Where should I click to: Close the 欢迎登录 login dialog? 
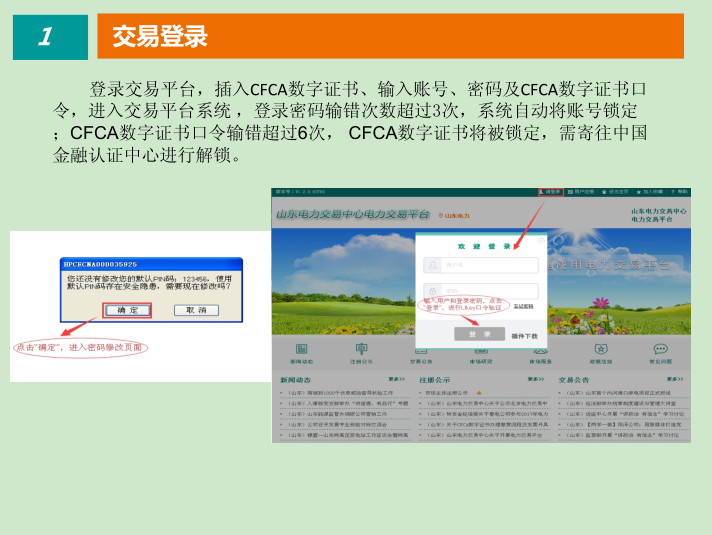coord(542,241)
